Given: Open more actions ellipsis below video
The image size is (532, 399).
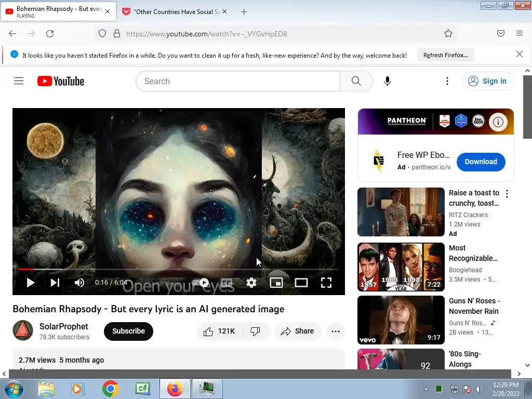Looking at the screenshot, I should 336,331.
